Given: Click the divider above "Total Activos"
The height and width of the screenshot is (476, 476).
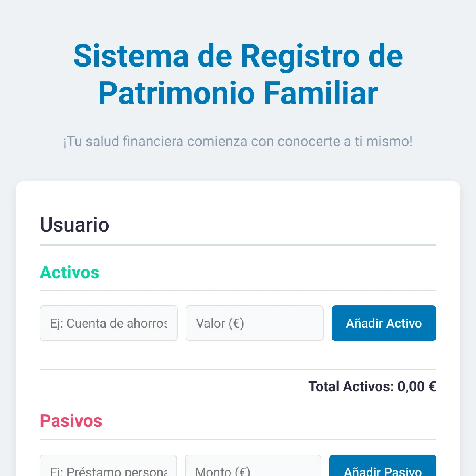Looking at the screenshot, I should [238, 370].
